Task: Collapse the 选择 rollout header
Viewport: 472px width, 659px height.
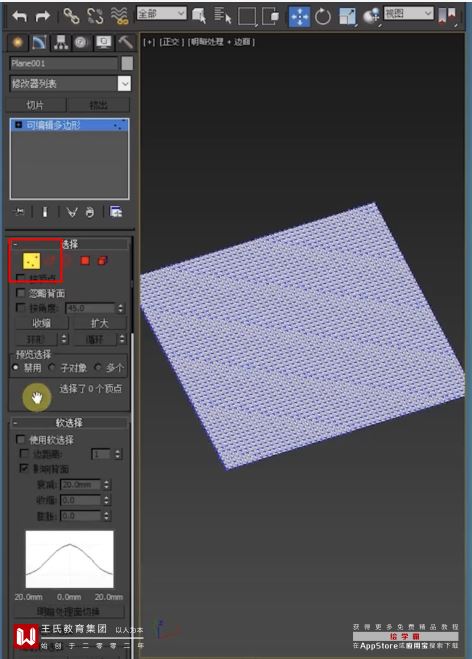Action: tap(70, 244)
